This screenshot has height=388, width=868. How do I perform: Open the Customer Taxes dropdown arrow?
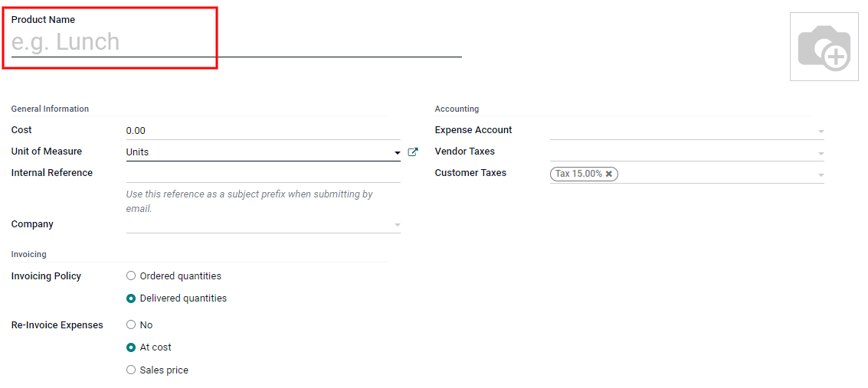click(821, 175)
